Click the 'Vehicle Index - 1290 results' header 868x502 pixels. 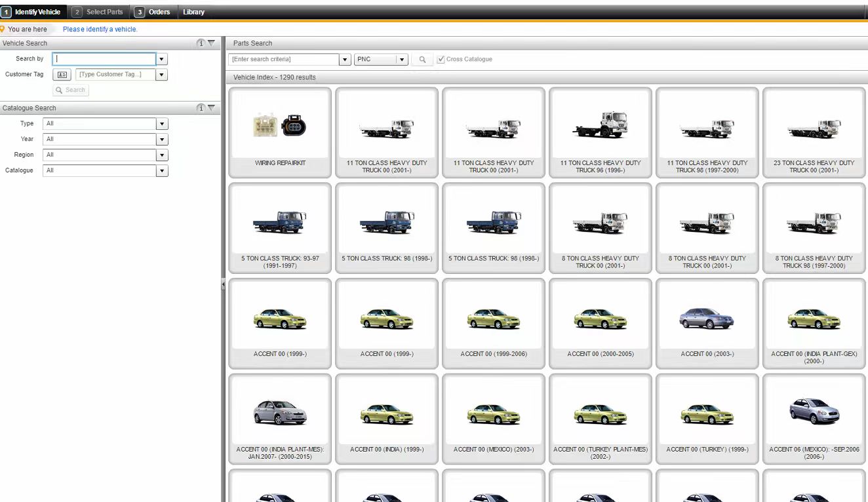pyautogui.click(x=274, y=77)
